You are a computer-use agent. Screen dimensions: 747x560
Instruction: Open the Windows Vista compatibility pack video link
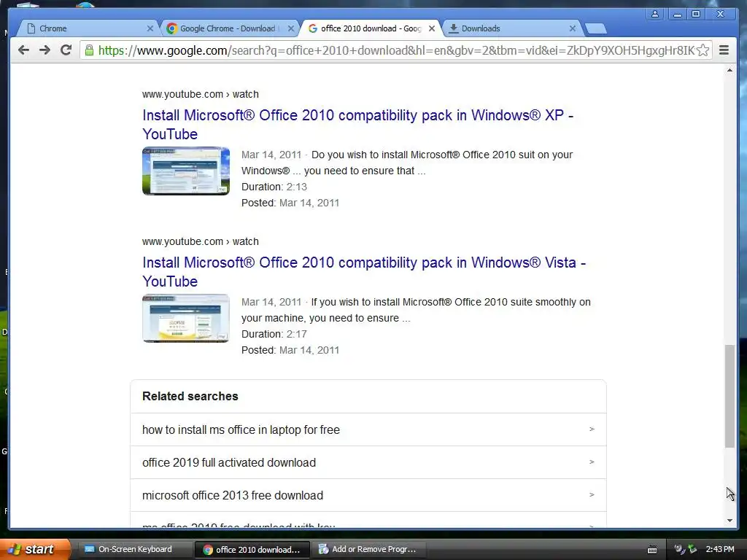(x=364, y=271)
